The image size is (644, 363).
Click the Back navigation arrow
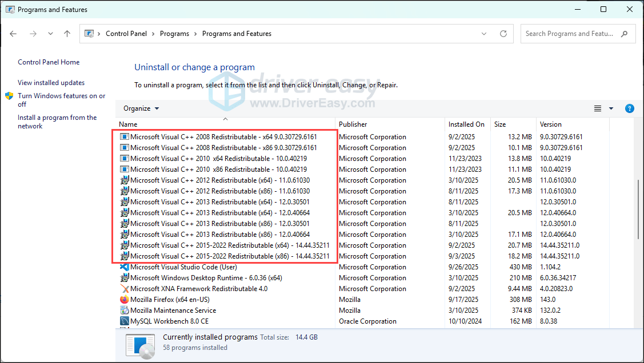[x=14, y=34]
